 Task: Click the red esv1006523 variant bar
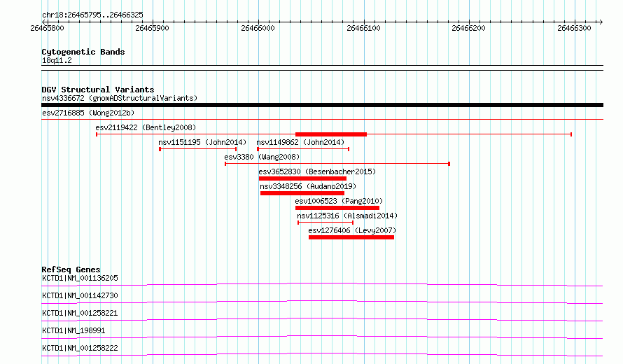pyautogui.click(x=337, y=208)
